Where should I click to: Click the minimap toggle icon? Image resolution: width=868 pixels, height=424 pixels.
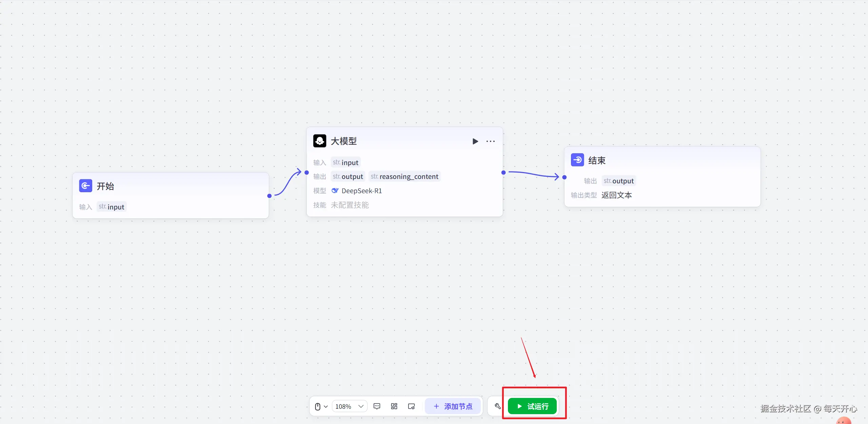[x=411, y=406]
